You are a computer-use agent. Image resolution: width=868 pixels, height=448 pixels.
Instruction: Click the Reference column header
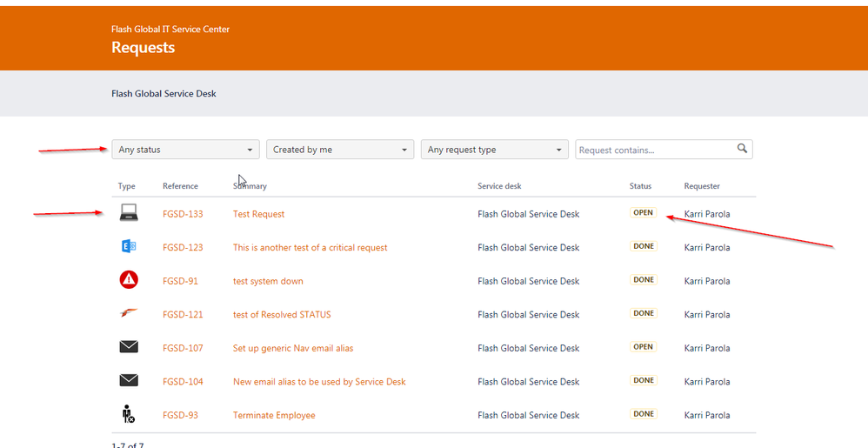click(x=180, y=186)
